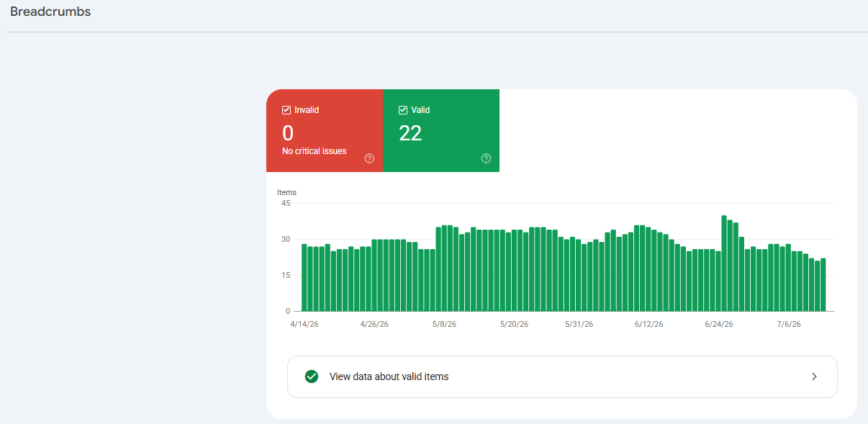Click the Breadcrumbs page heading
The width and height of the screenshot is (868, 424).
tap(50, 12)
